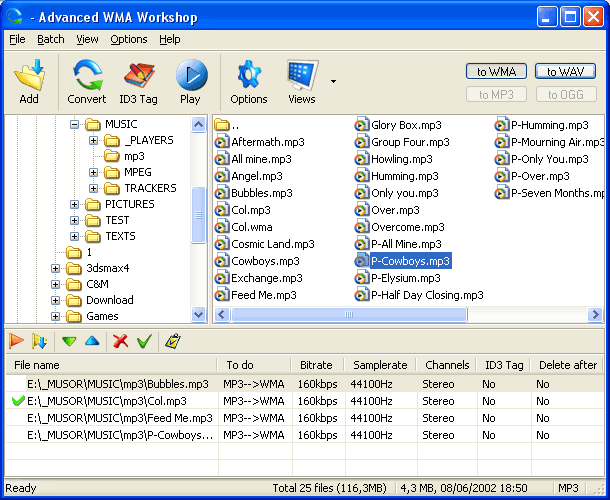Click the Glory Box.mp3 file icon
Viewport: 610px width, 500px height.
[361, 125]
